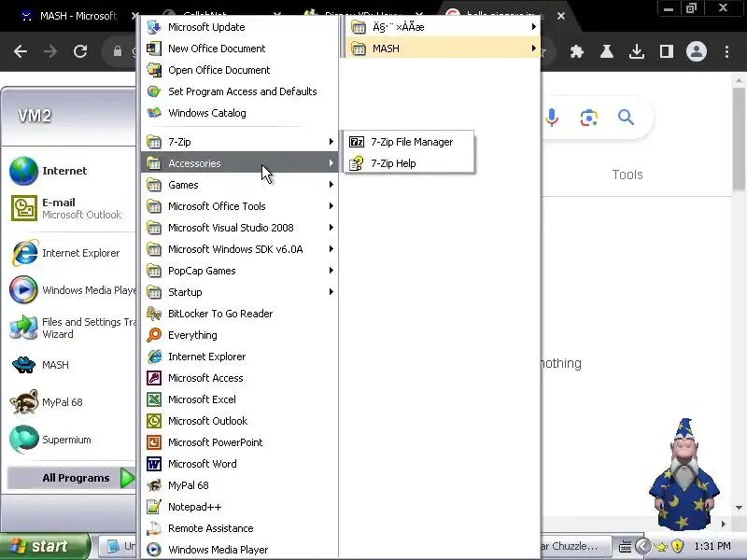The height and width of the screenshot is (560, 747).
Task: Launch Microsoft PowerPoint
Action: coord(239,441)
